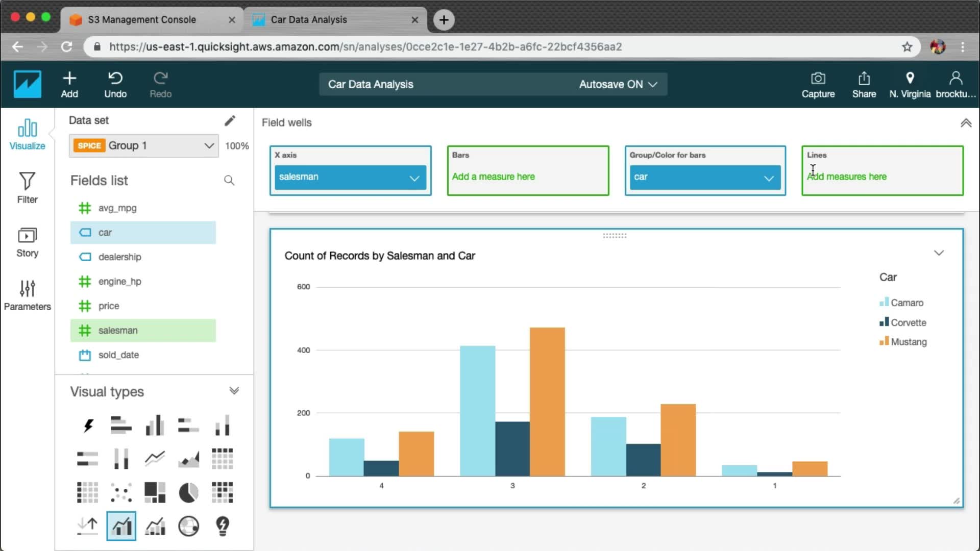Collapse the Visual types section
The image size is (980, 551).
click(x=234, y=391)
